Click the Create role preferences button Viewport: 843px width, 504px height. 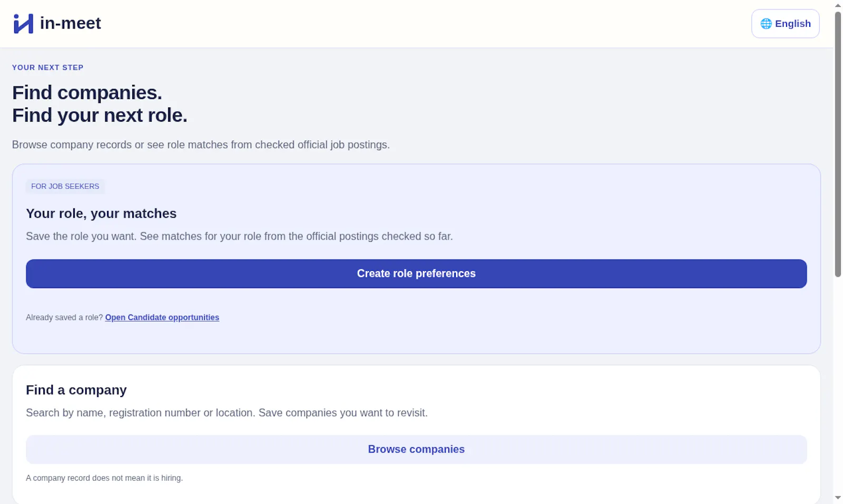click(x=416, y=273)
